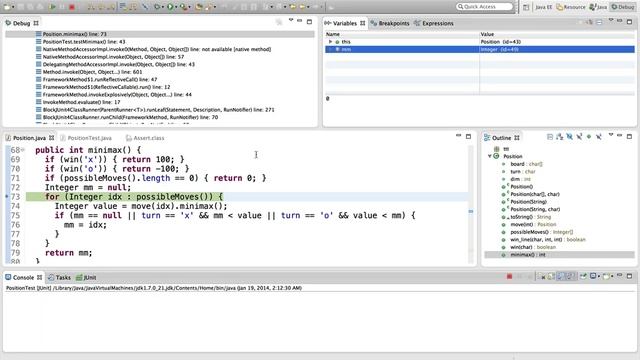Toggle Hide Static members in Outline

tap(579, 137)
